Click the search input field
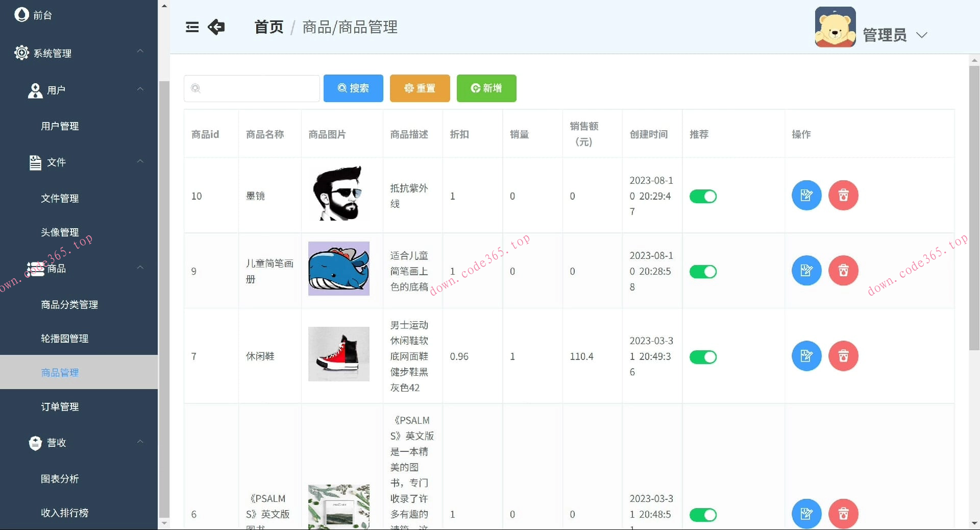Screen dimensions: 980x530 (251, 88)
